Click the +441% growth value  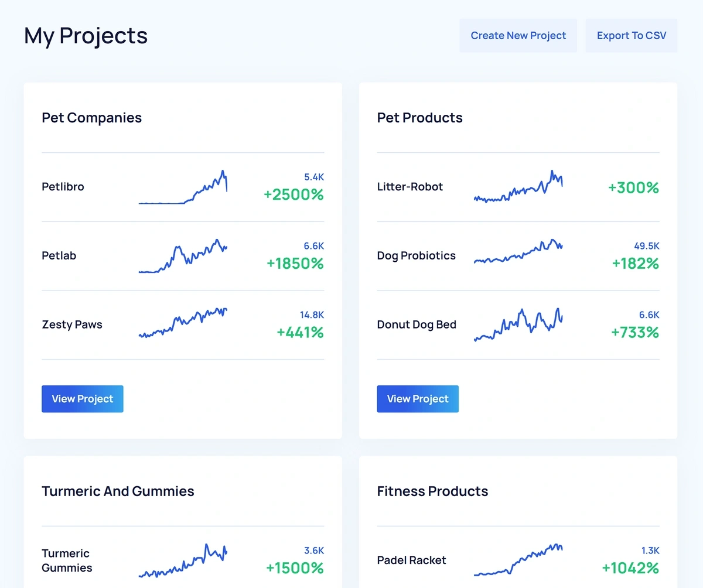point(301,333)
